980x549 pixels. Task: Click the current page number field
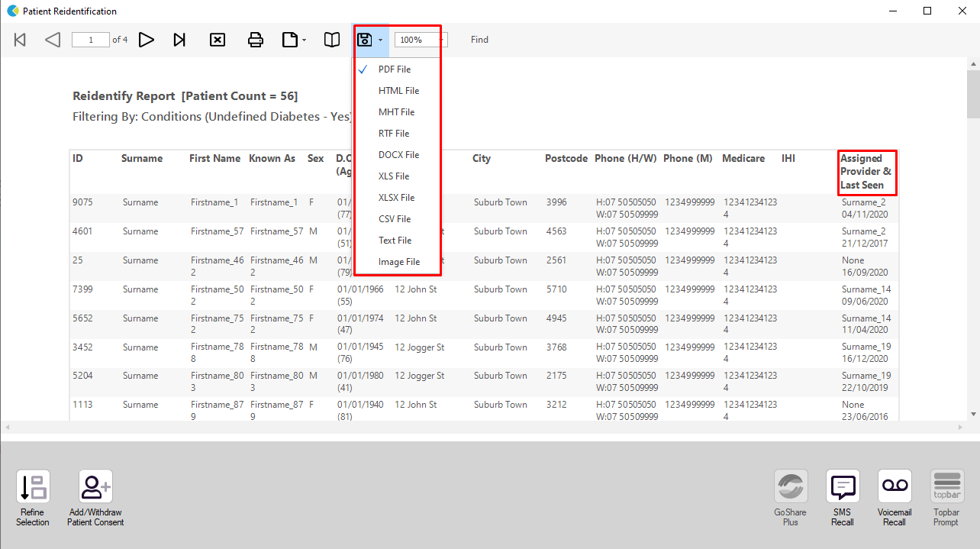91,40
